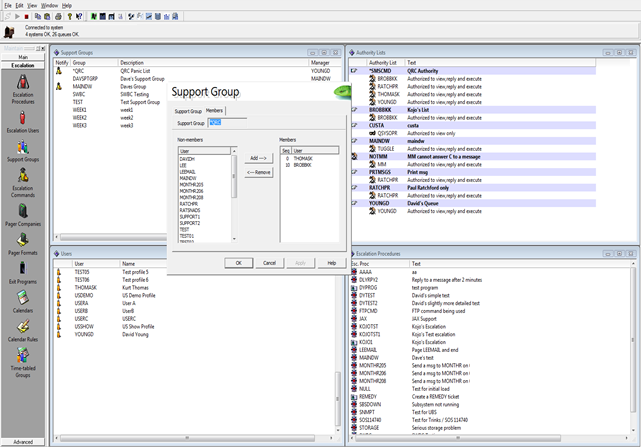Open Pager Companies from the sidebar
This screenshot has height=447, width=641.
(x=22, y=213)
